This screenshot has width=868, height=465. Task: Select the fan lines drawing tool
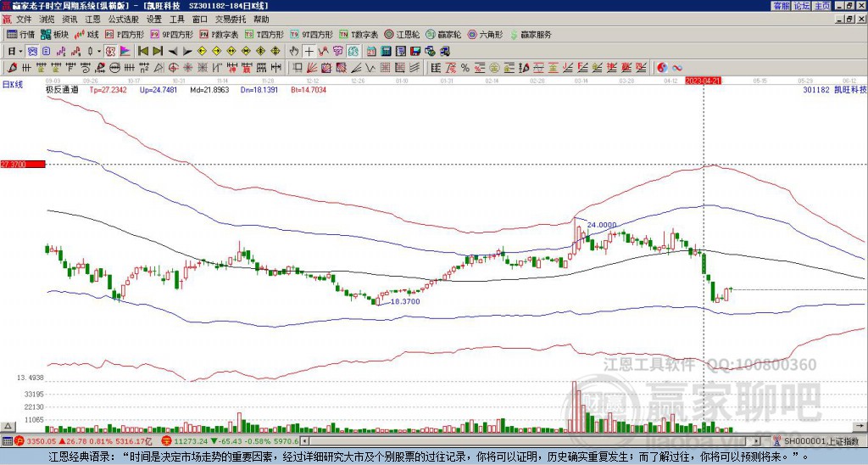(x=312, y=68)
